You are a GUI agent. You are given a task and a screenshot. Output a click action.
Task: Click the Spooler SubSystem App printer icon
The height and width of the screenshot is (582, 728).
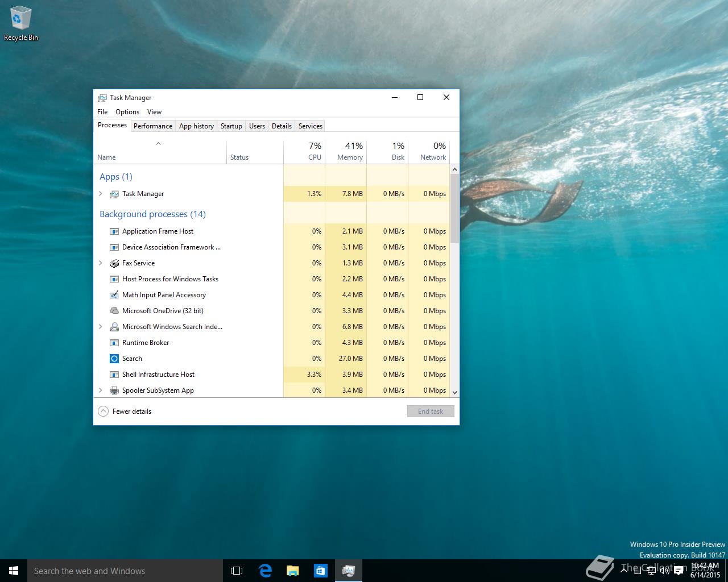click(x=114, y=390)
